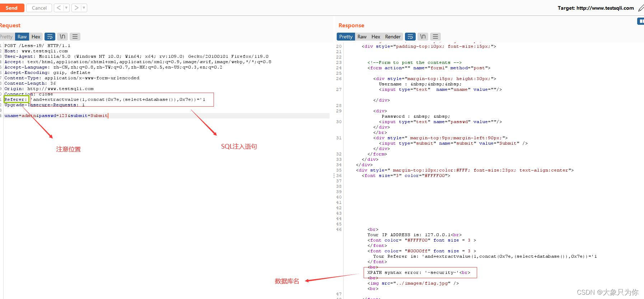
Task: Click the request body line uname=admin&passwd=123
Action: pyautogui.click(x=56, y=116)
